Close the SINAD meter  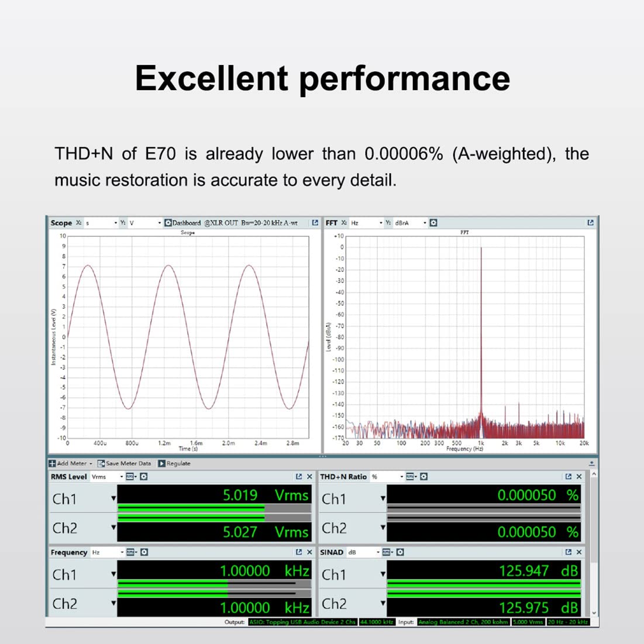pyautogui.click(x=579, y=552)
